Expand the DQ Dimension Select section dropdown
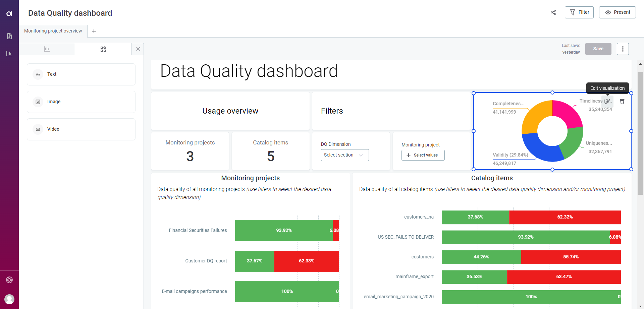 [x=344, y=155]
